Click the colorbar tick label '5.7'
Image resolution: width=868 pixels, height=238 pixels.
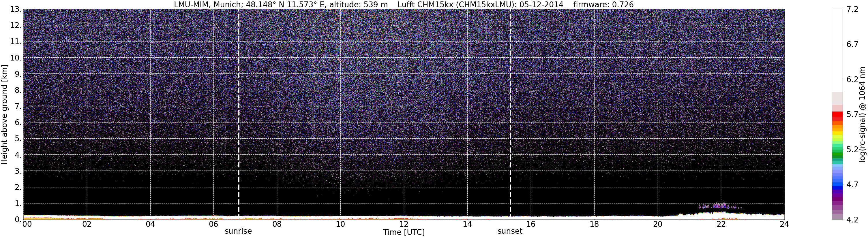852,114
